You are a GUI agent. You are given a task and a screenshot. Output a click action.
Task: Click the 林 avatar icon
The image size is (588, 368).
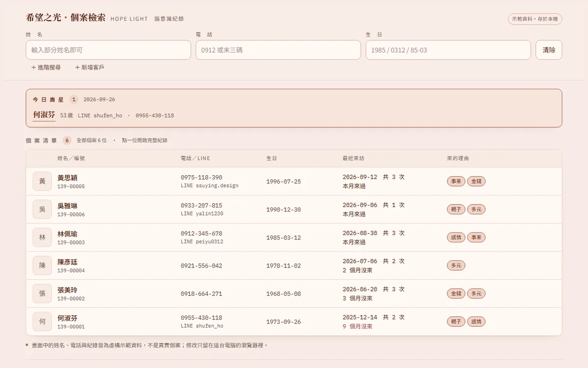42,237
